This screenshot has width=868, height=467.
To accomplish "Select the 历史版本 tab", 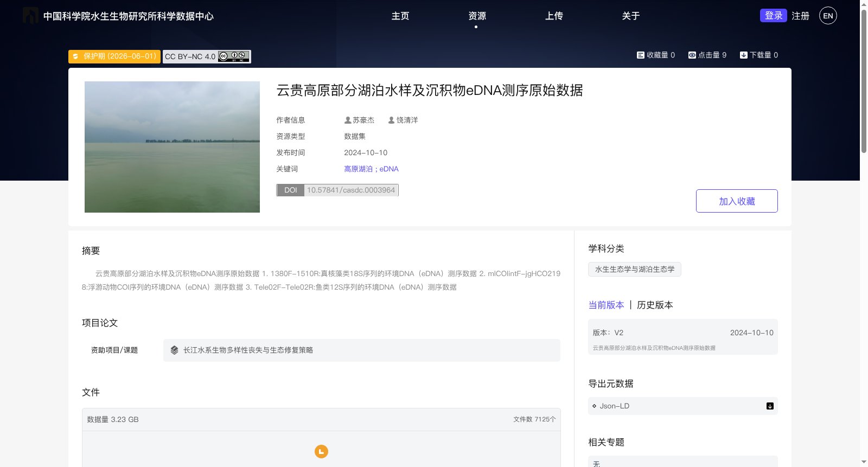I will tap(655, 305).
